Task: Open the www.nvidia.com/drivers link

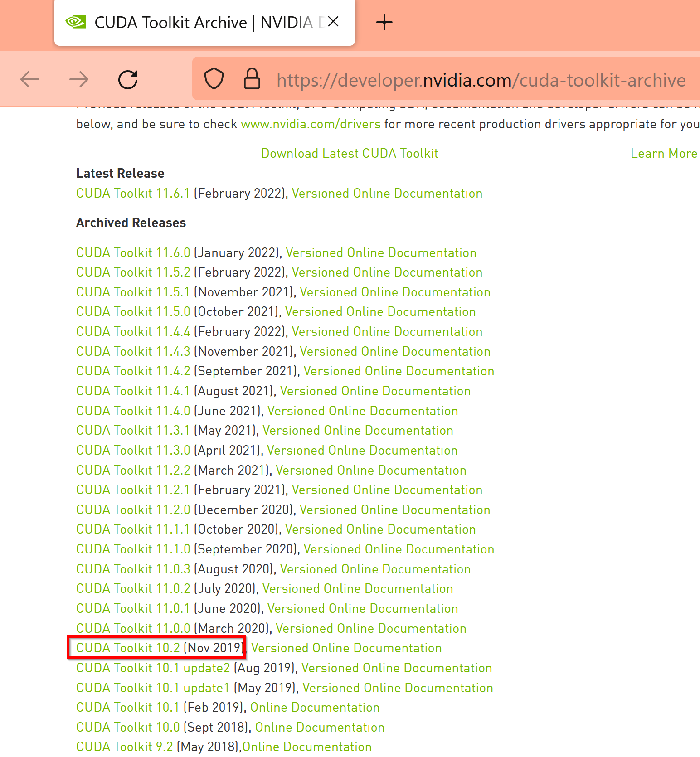Action: (311, 124)
